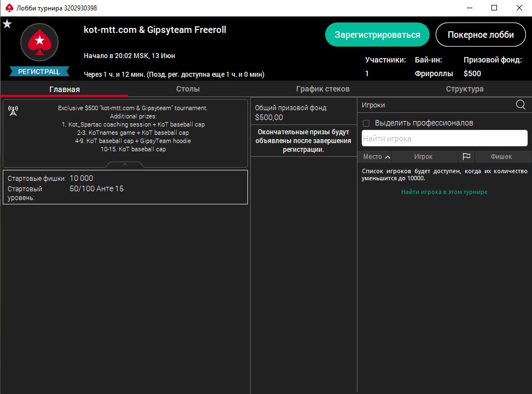The image size is (532, 394).
Task: Sort players by Место column
Action: point(376,157)
